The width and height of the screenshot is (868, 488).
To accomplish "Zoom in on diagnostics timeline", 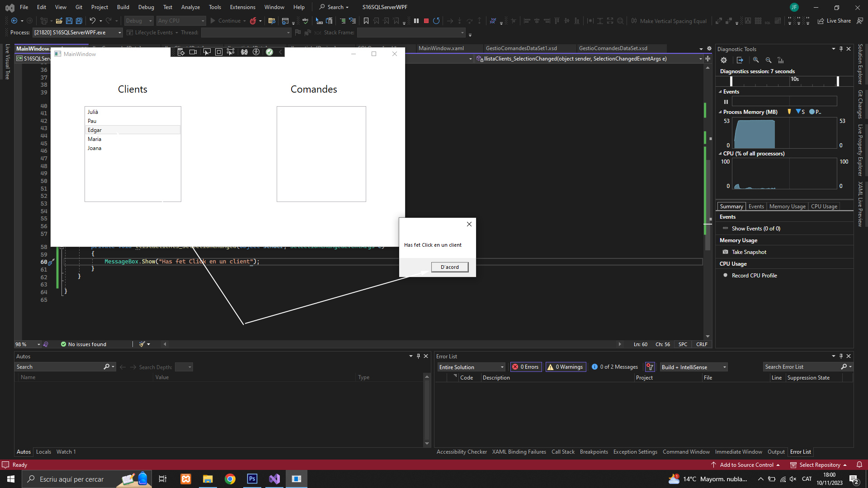I will pos(756,60).
